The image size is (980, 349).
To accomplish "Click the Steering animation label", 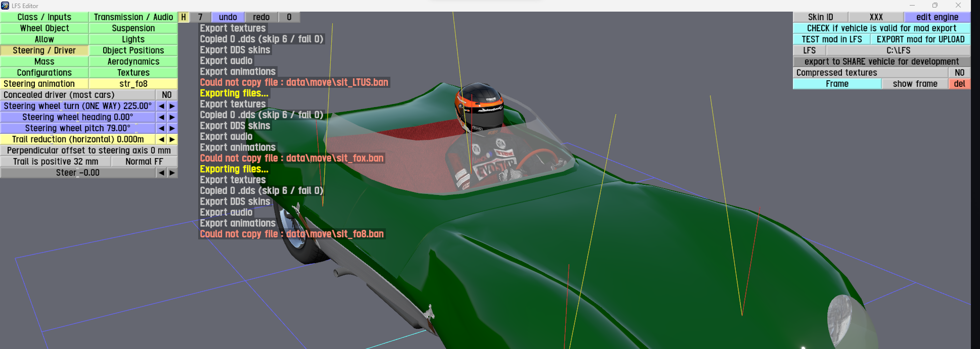I will point(44,84).
